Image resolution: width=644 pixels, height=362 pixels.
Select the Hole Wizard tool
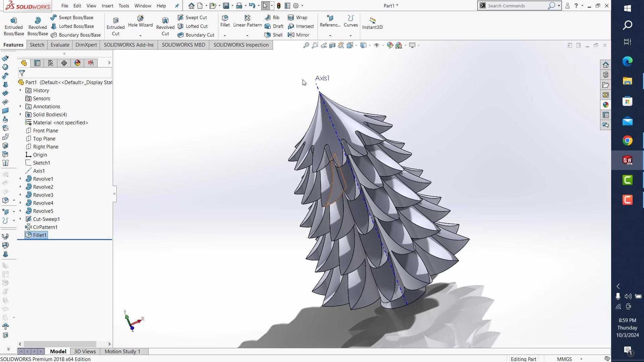[x=140, y=21]
